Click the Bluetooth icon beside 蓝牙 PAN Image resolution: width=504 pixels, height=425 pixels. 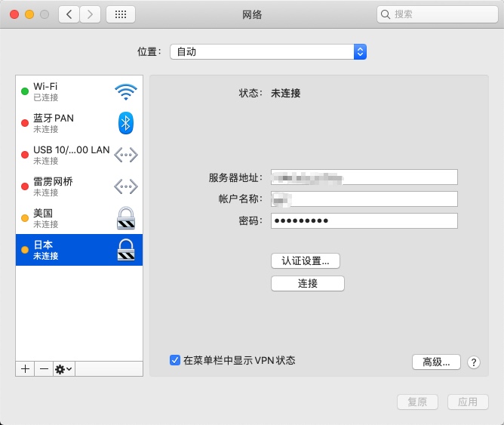pos(126,123)
